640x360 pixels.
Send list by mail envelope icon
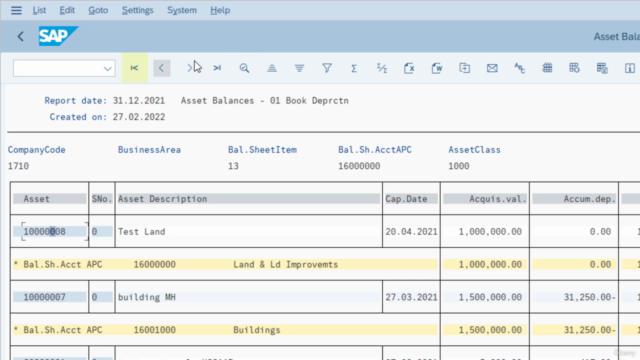[x=492, y=68]
